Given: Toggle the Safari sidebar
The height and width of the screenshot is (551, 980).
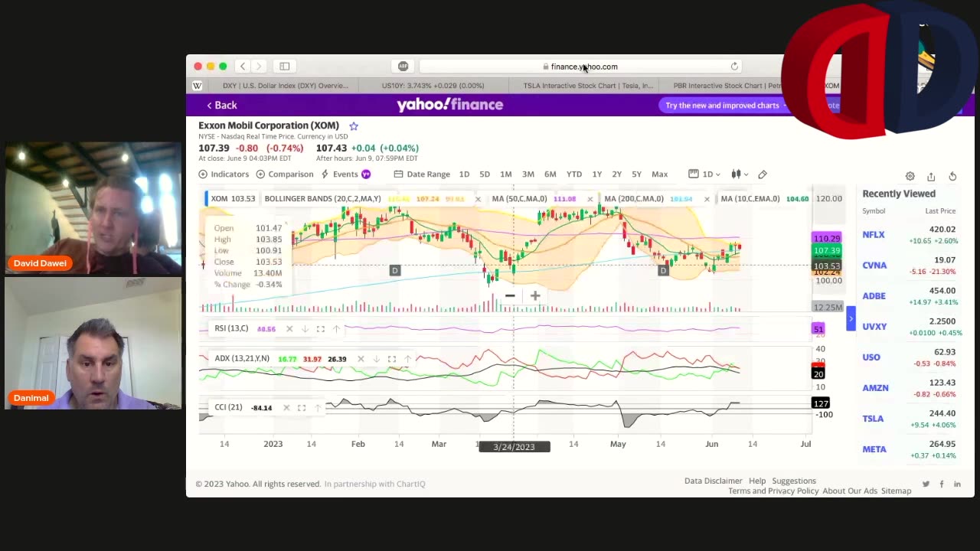Looking at the screenshot, I should point(284,67).
